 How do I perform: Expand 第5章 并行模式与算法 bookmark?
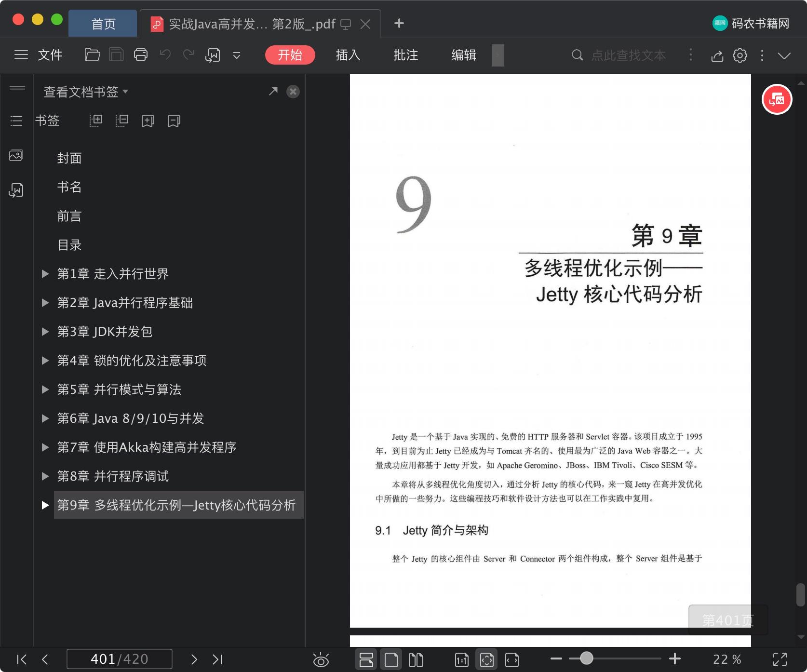point(45,390)
